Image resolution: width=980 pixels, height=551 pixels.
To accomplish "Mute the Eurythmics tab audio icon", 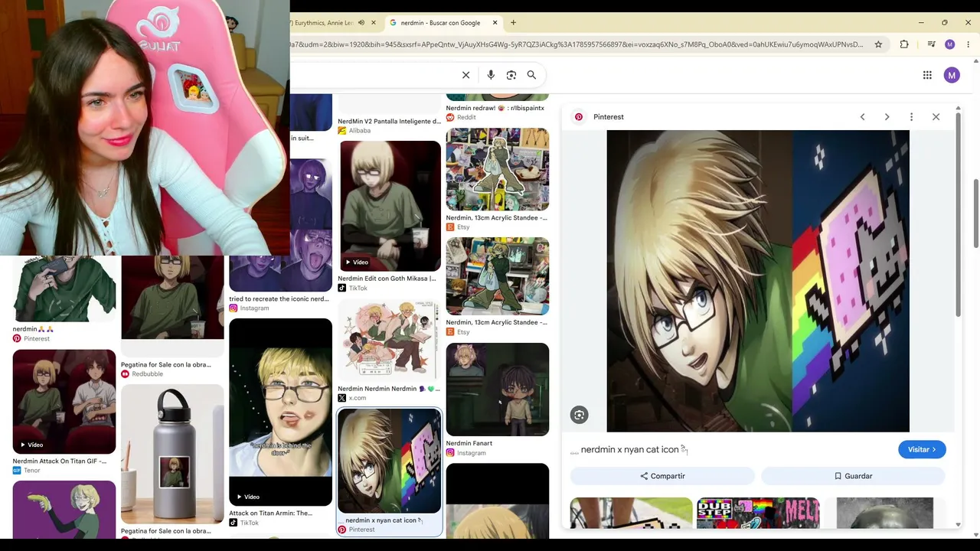I will click(x=361, y=23).
